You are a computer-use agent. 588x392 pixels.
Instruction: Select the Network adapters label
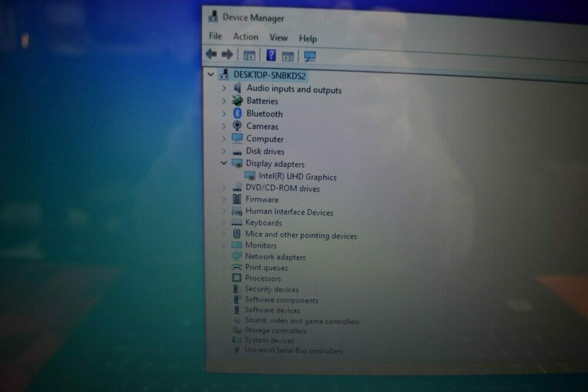click(x=275, y=257)
